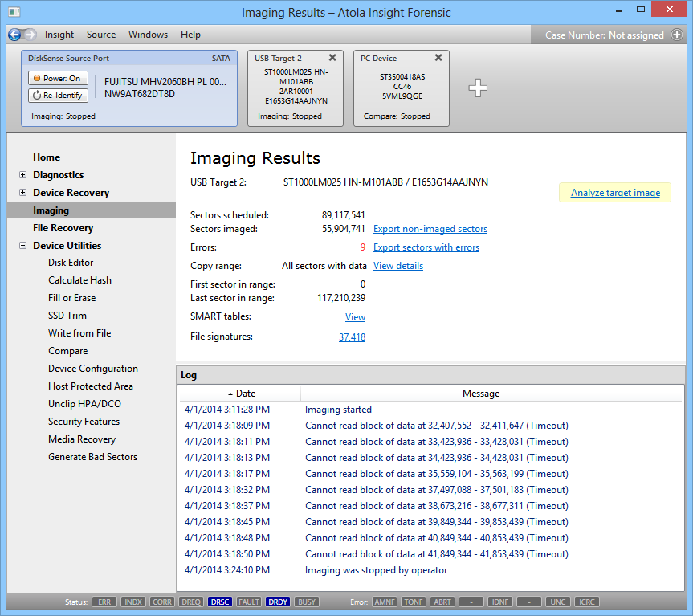Click the forward navigation arrow icon
693x616 pixels.
30,35
